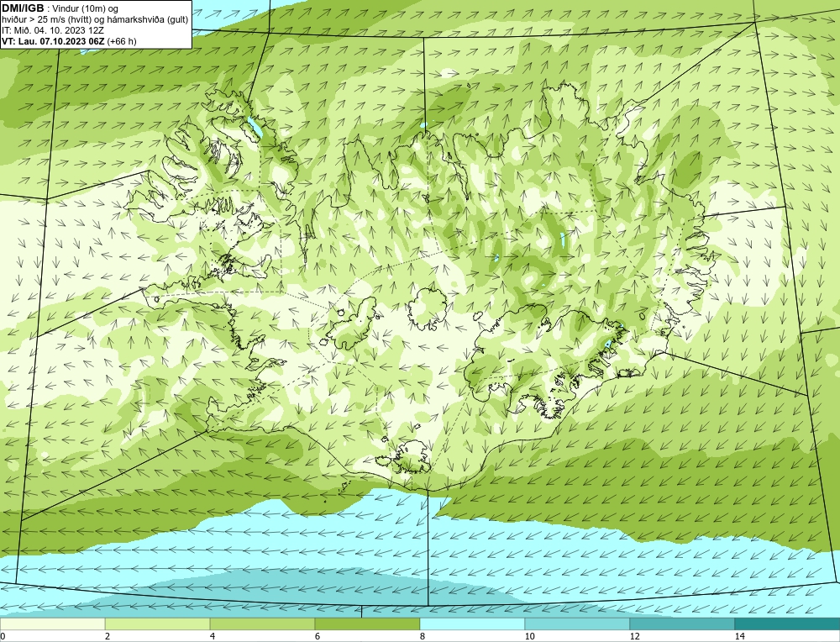Click the 12–14 m/s teal legend swatch
The image size is (840, 642).
pos(682,624)
